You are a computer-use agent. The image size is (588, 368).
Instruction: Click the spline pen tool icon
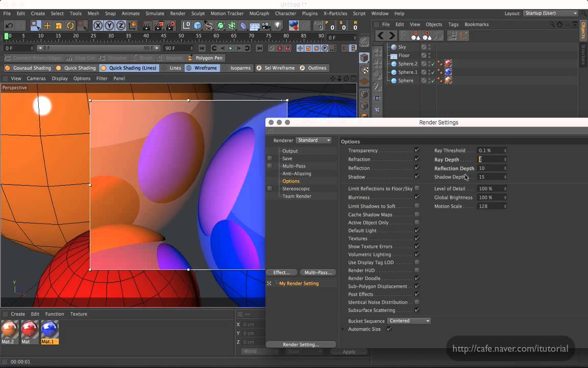[x=209, y=26]
